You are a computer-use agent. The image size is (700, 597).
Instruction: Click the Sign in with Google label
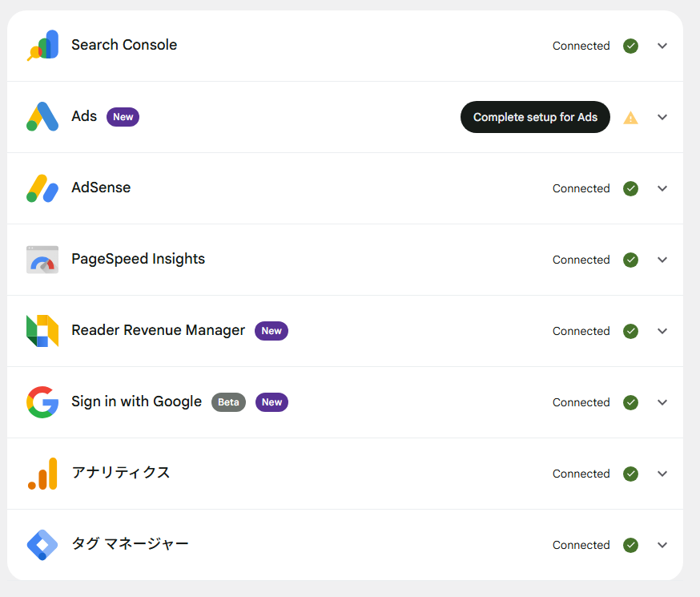(136, 401)
